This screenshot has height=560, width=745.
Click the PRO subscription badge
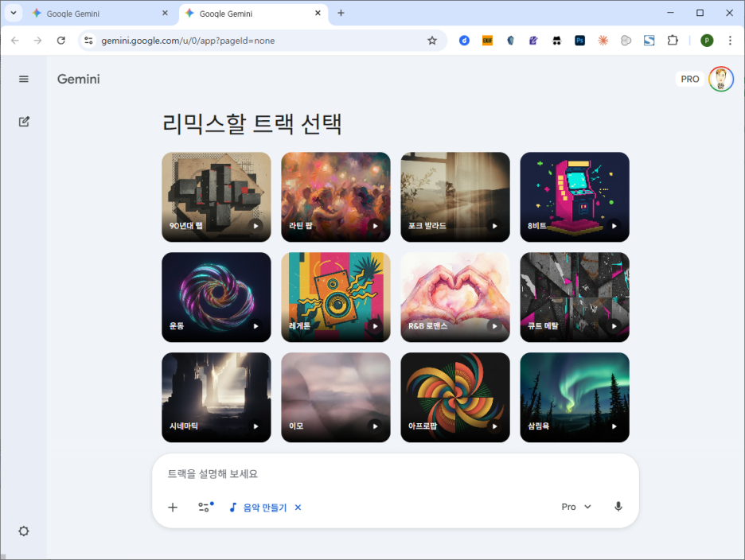click(690, 79)
